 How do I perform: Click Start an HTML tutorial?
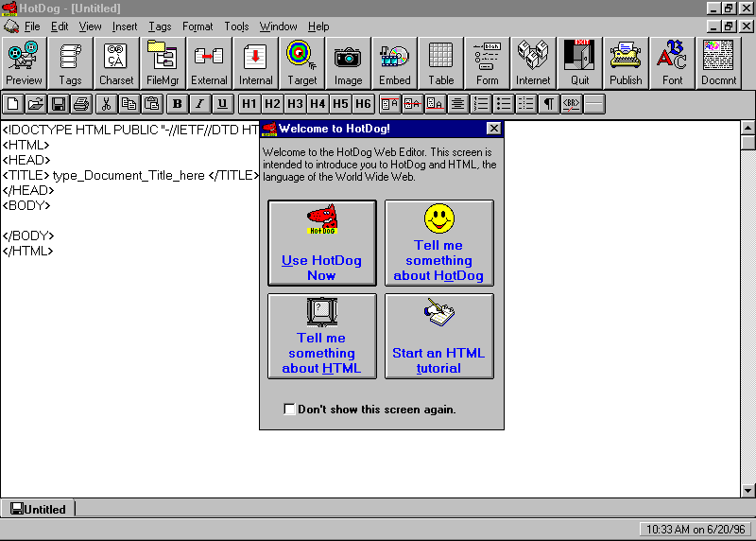pos(439,337)
